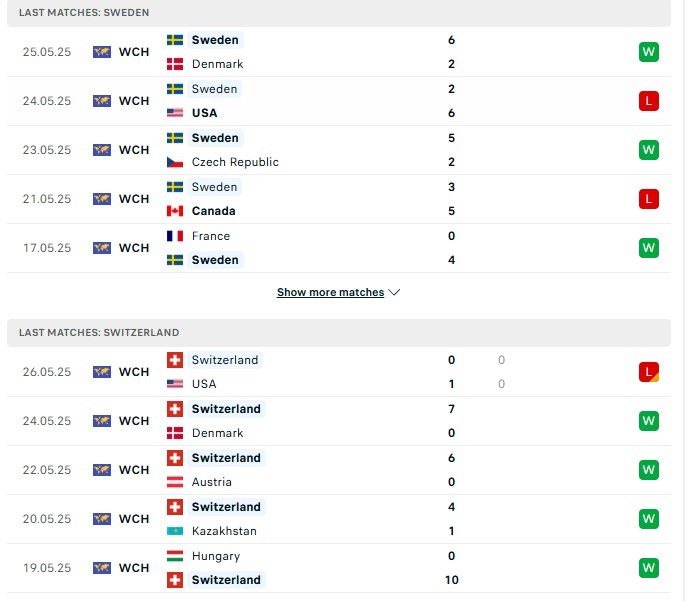Viewport: 685px width, 601px height.
Task: Click the Canada flag icon
Action: tap(175, 211)
